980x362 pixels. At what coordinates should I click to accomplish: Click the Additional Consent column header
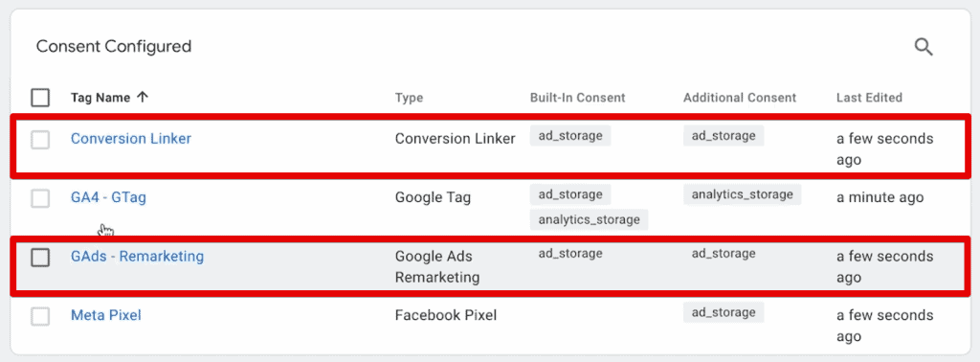pos(740,98)
